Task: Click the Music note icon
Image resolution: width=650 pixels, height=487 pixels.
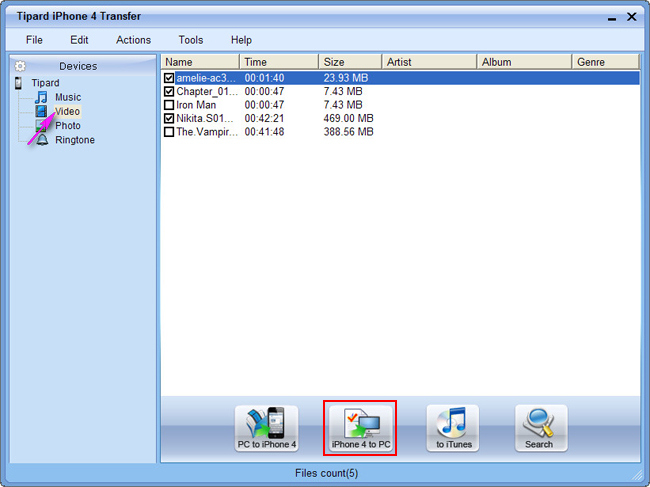Action: (41, 97)
